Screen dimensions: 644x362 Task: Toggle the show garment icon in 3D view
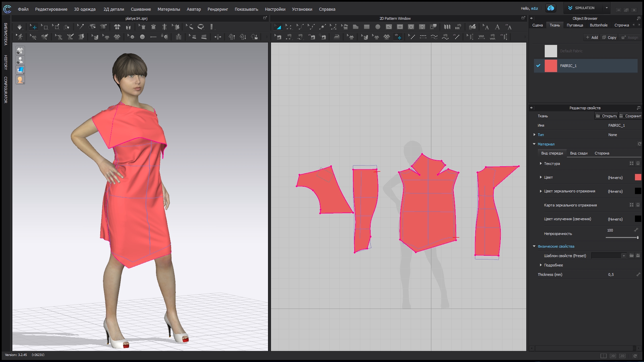click(20, 51)
